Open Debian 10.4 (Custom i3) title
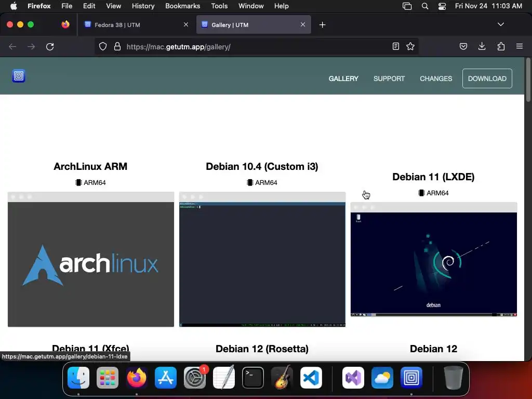The image size is (532, 399). [262, 167]
